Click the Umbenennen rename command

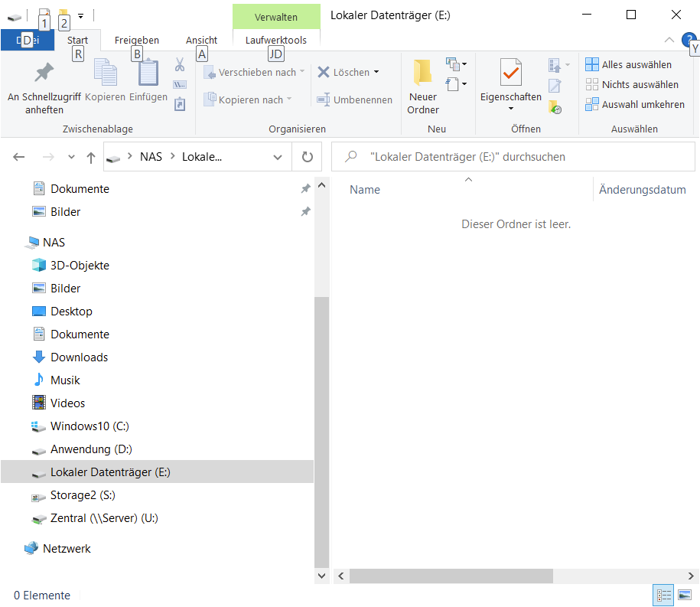click(x=354, y=100)
